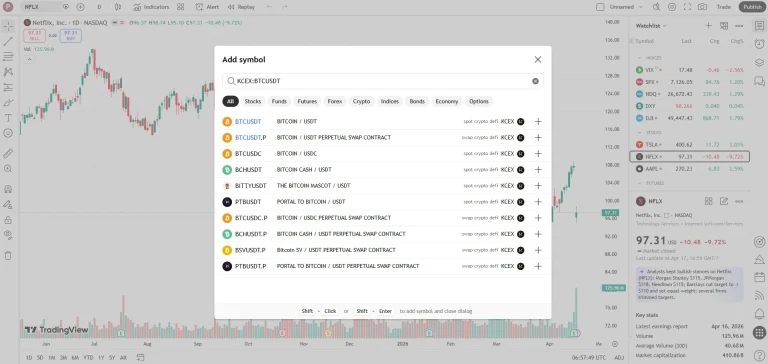Add BTCUSDT.P perpetual swap with its plus icon
Screen dimensions: 768x364
538,138
